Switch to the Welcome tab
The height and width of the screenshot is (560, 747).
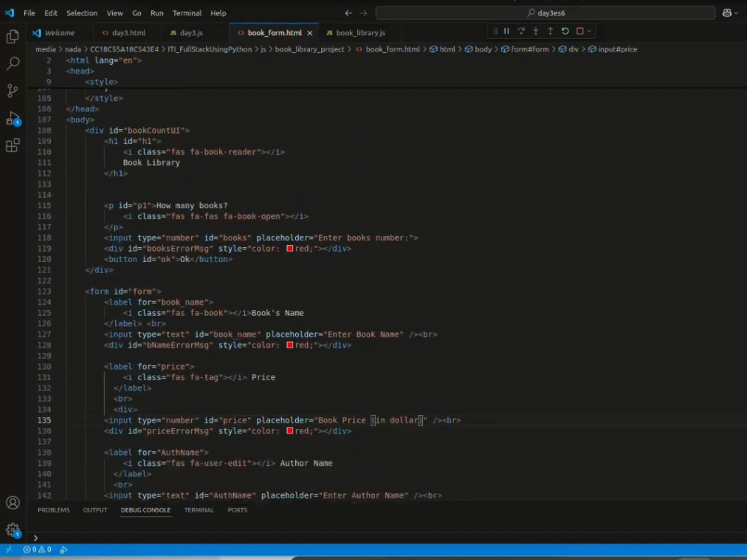pyautogui.click(x=59, y=33)
